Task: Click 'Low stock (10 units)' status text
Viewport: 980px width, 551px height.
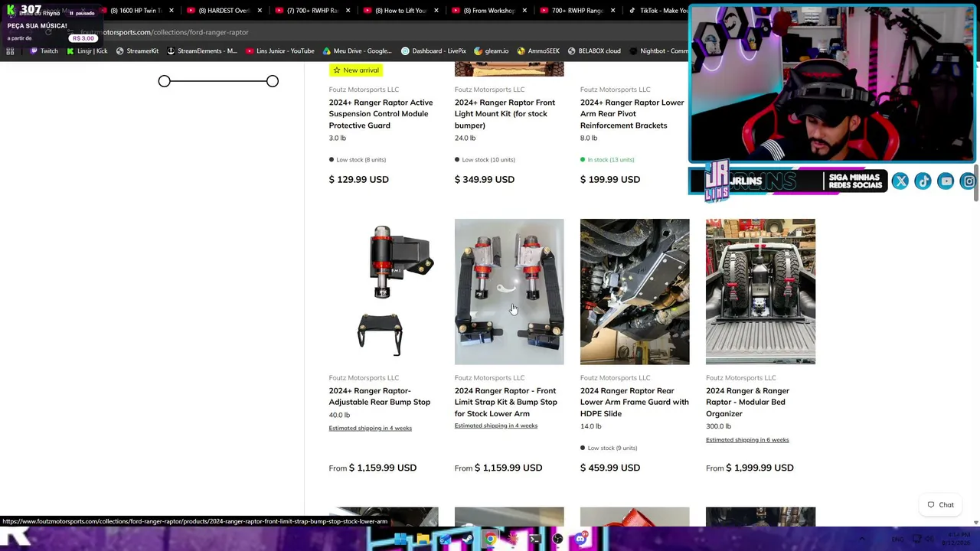Action: (488, 160)
